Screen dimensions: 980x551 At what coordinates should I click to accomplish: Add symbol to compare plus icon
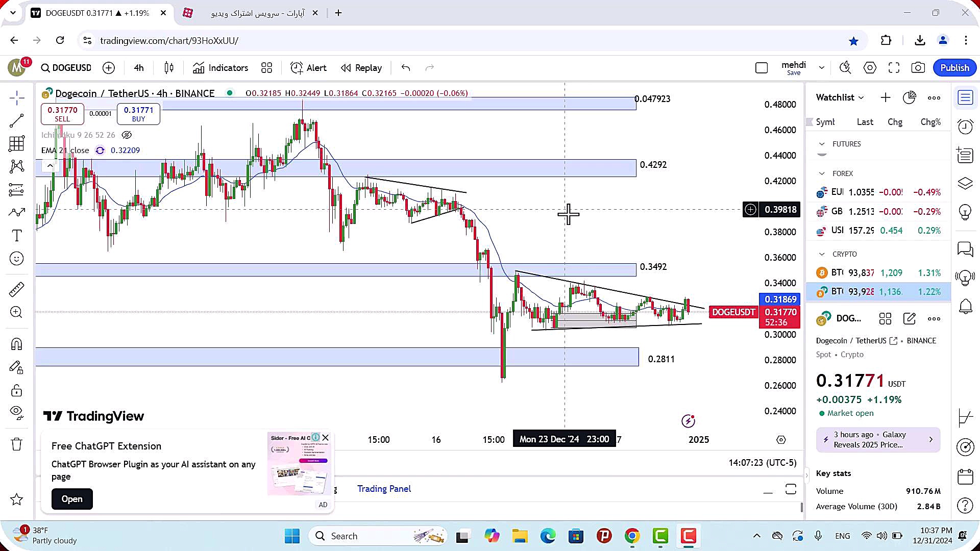[109, 68]
